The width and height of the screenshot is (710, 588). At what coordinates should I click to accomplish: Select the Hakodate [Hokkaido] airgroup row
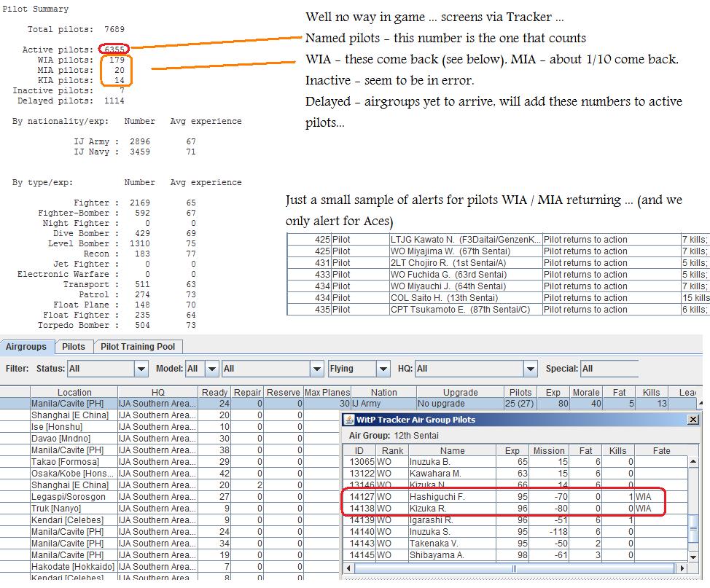[170, 567]
